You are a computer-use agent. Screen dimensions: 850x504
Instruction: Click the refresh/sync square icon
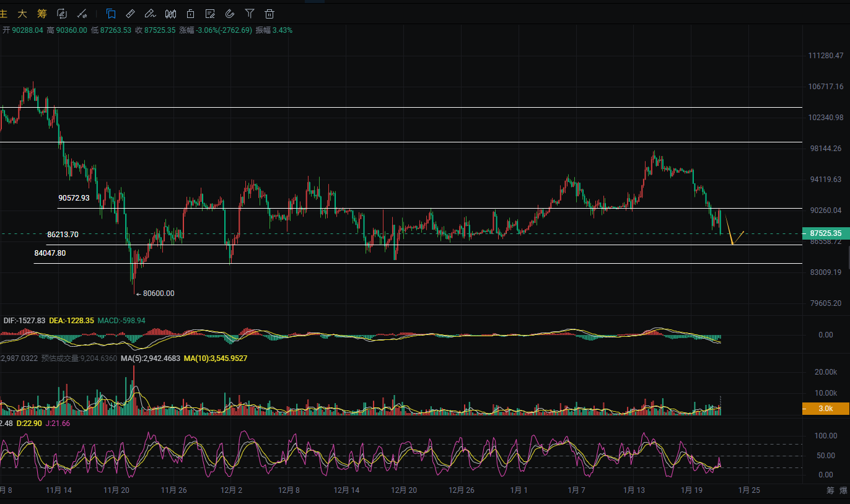[61, 13]
